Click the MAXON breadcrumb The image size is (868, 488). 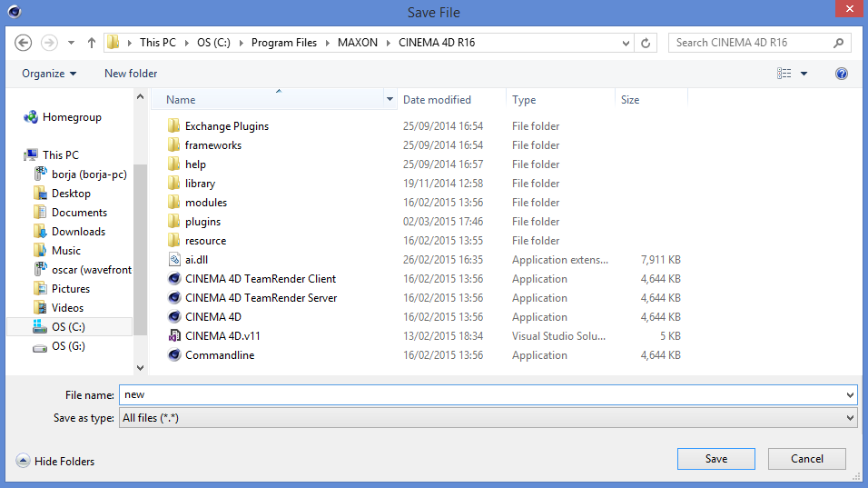(358, 43)
